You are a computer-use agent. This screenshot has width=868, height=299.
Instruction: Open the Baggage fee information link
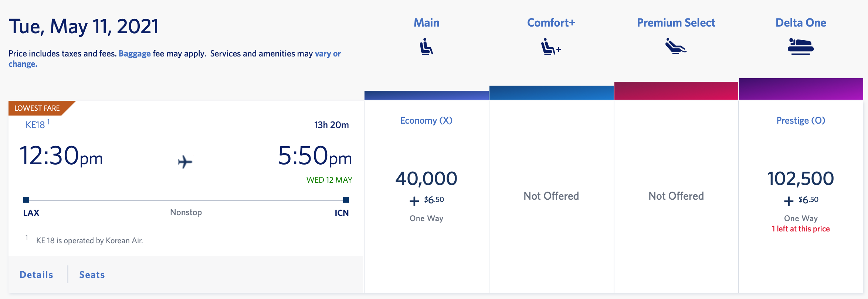[x=134, y=54]
